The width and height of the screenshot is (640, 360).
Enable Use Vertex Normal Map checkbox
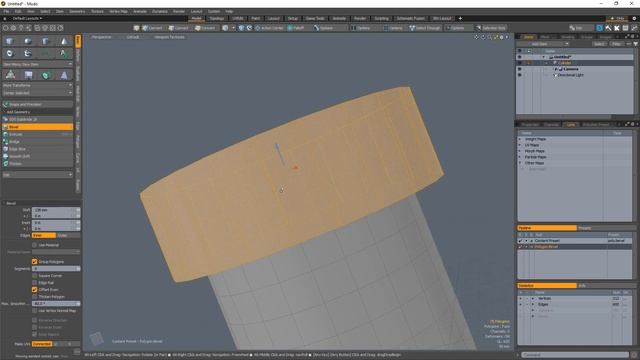coord(35,311)
